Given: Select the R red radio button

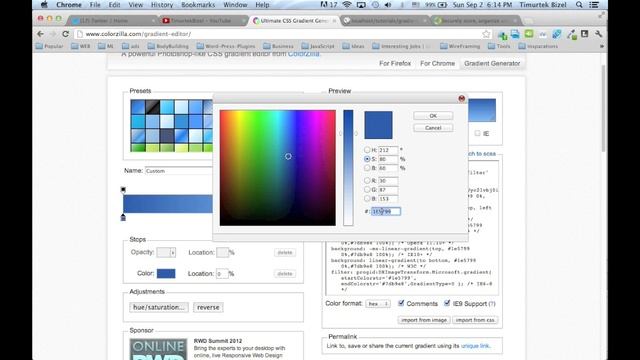Looking at the screenshot, I should pos(367,180).
